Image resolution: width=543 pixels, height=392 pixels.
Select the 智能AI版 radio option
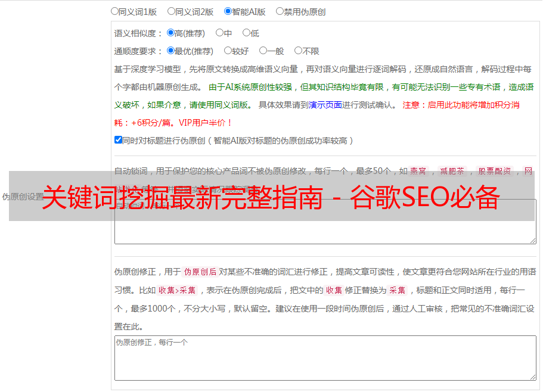pyautogui.click(x=228, y=11)
